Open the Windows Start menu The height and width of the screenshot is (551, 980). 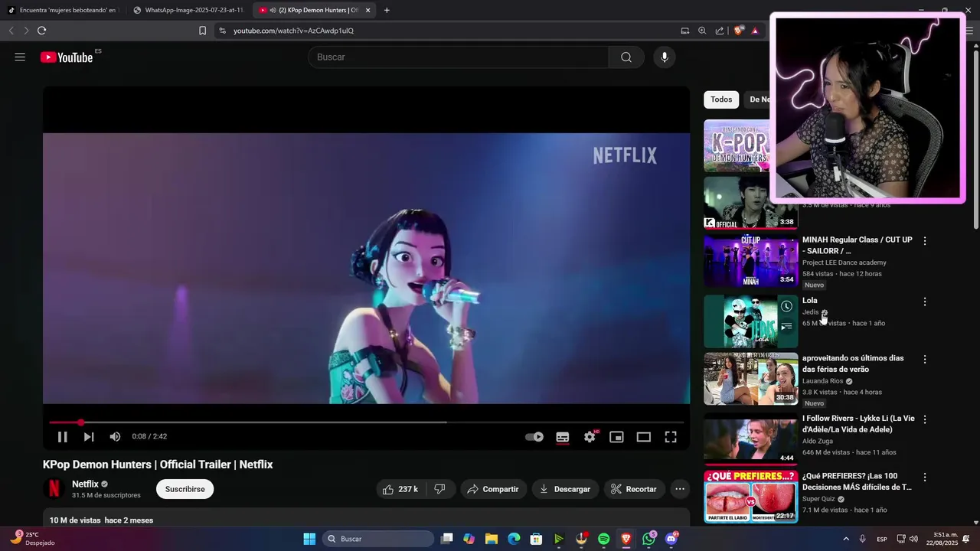point(309,539)
